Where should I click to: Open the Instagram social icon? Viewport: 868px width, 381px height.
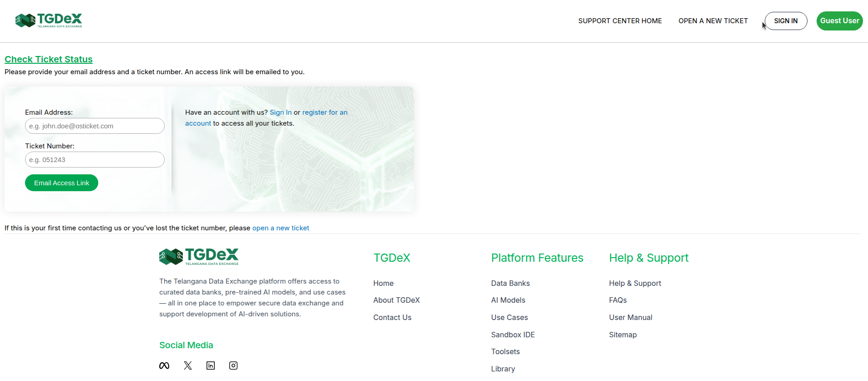click(x=233, y=366)
